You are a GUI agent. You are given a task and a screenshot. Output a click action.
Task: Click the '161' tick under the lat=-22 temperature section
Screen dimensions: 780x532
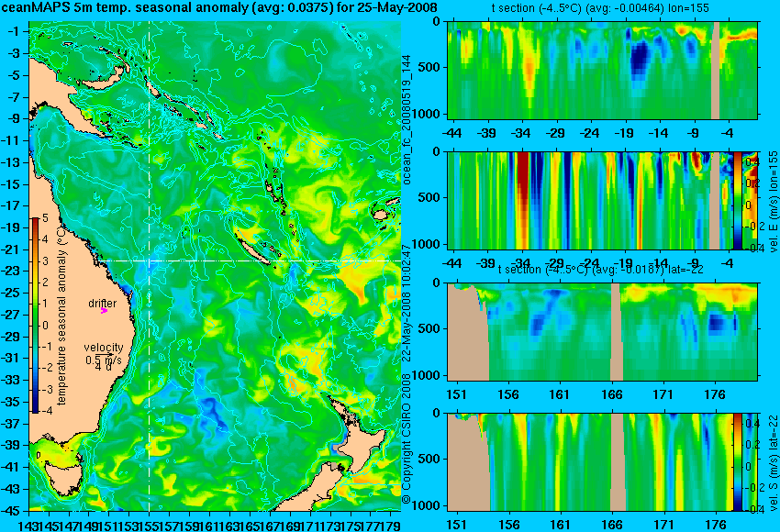point(560,394)
